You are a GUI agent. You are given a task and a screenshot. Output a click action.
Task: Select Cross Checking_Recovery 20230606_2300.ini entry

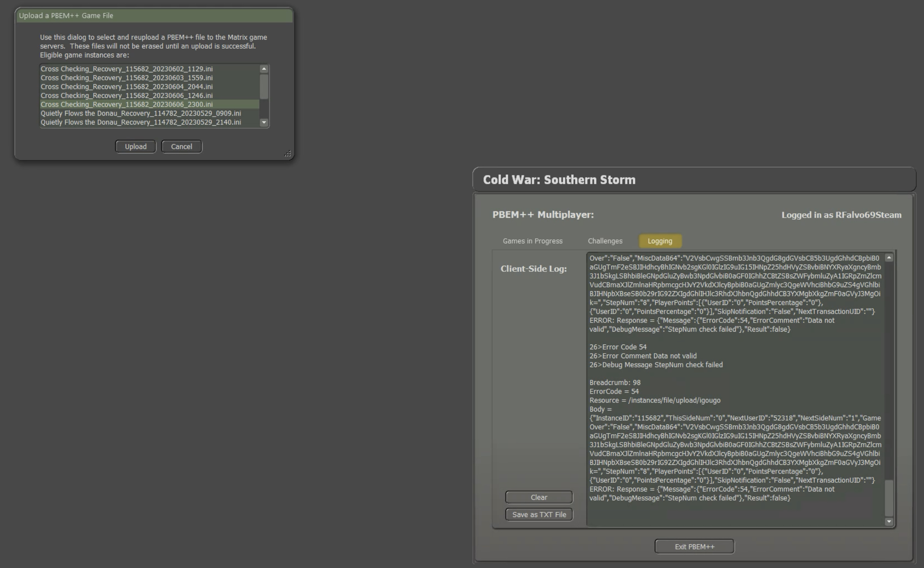(x=127, y=104)
